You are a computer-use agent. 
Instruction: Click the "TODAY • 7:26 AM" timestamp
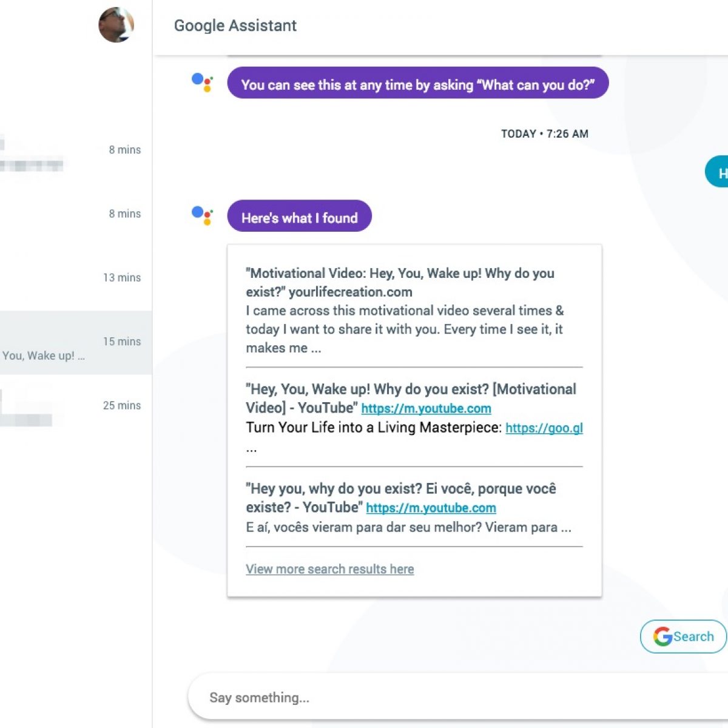tap(544, 134)
